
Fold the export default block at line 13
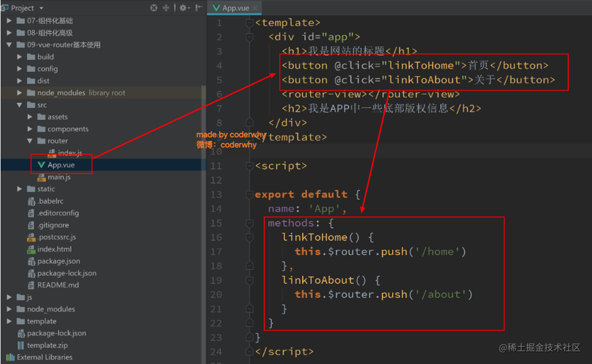coord(249,194)
